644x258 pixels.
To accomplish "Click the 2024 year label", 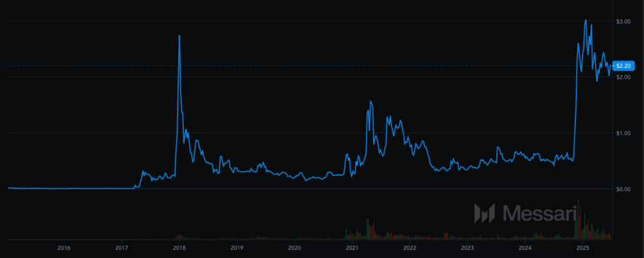I will (x=525, y=248).
